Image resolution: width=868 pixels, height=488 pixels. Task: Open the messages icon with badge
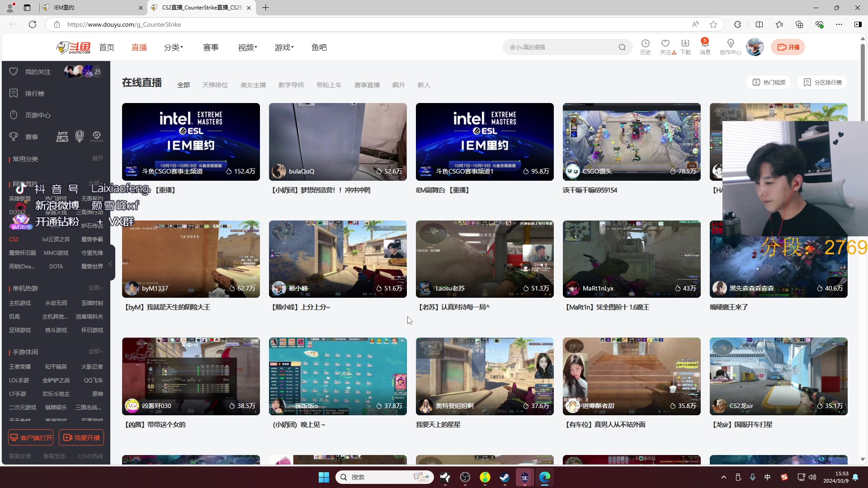pos(705,43)
